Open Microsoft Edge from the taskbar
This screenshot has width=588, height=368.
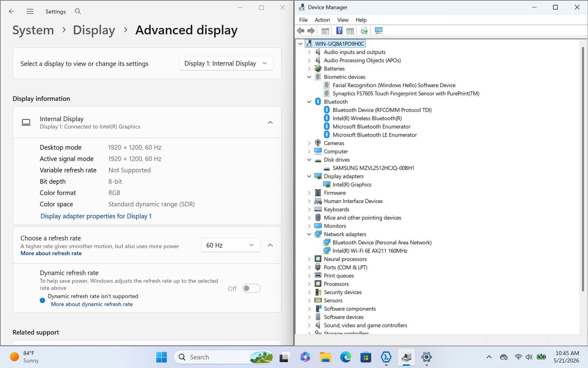click(345, 357)
